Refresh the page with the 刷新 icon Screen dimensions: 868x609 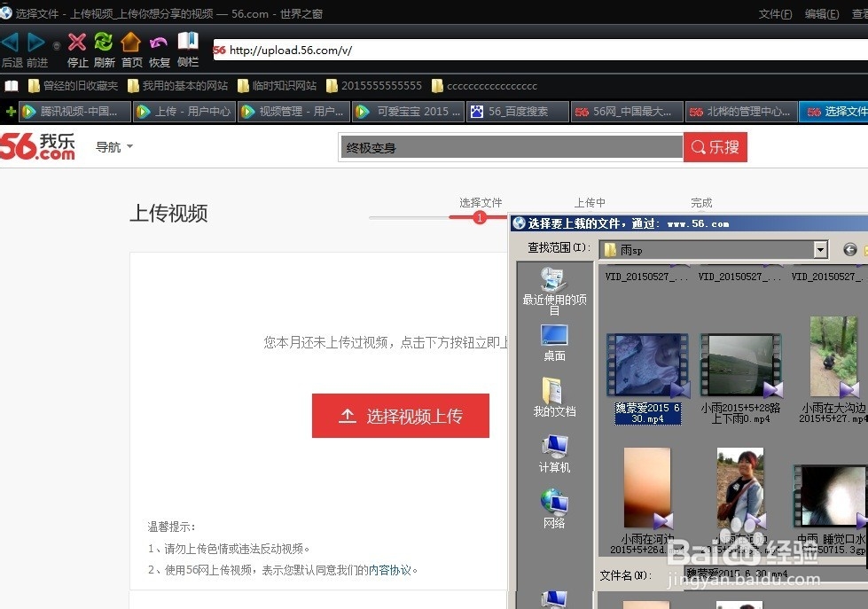tap(103, 41)
